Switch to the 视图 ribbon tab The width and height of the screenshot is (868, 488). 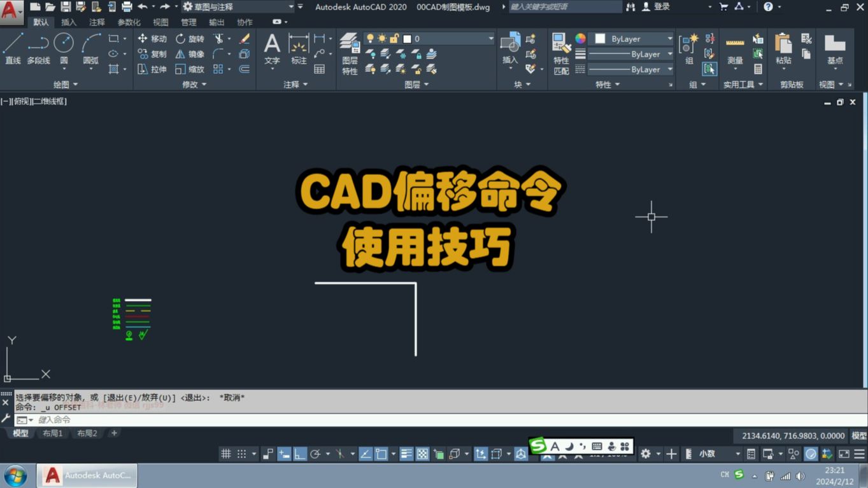pyautogui.click(x=160, y=22)
